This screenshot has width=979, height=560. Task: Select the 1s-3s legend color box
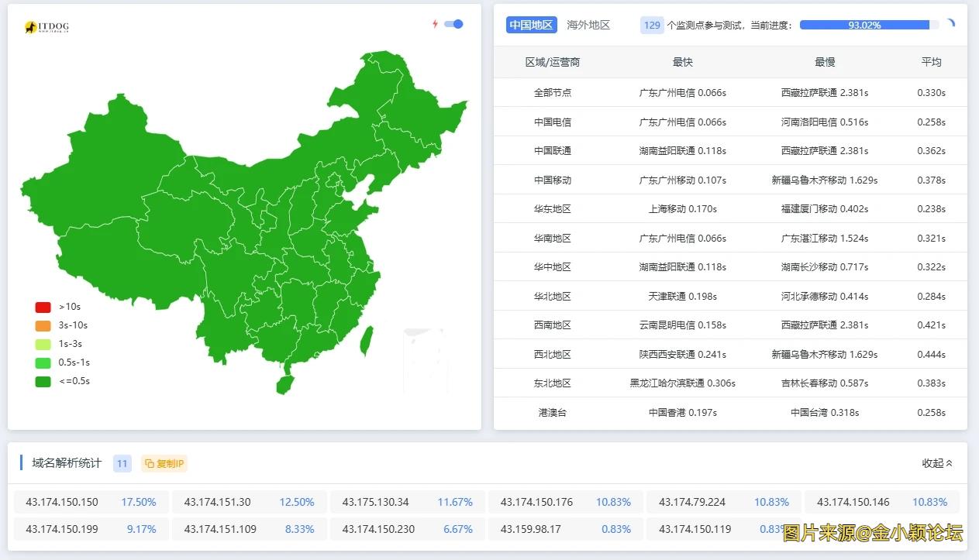point(43,344)
